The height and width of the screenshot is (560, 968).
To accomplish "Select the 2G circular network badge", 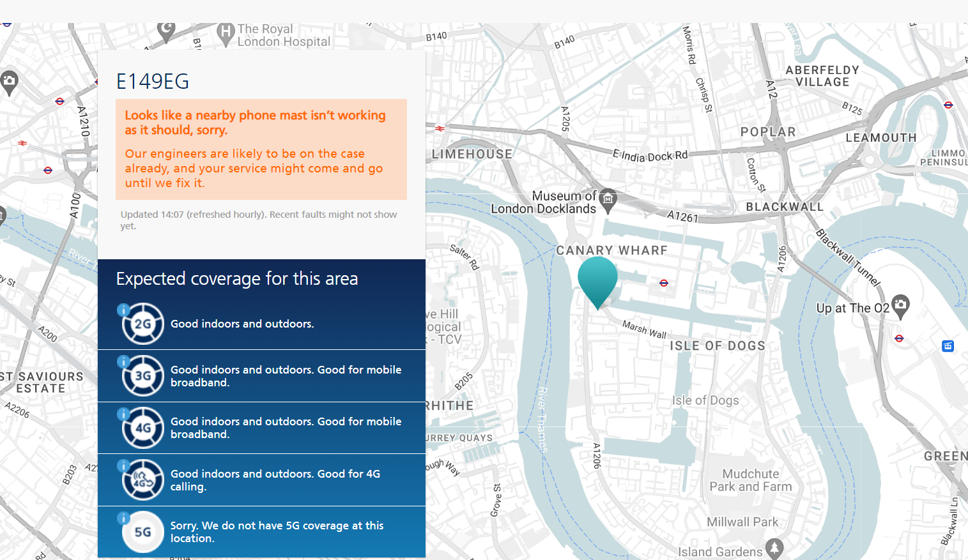I will tap(143, 324).
